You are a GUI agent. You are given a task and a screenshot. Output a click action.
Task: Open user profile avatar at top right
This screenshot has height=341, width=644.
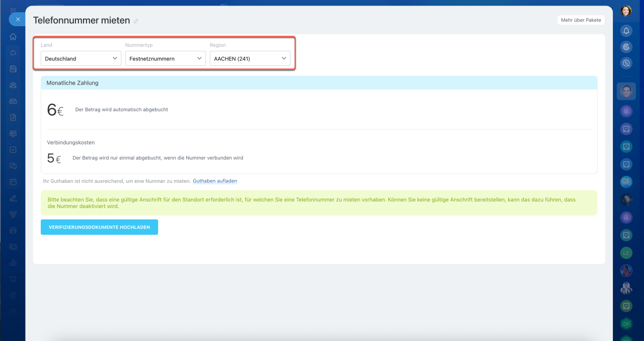[626, 11]
